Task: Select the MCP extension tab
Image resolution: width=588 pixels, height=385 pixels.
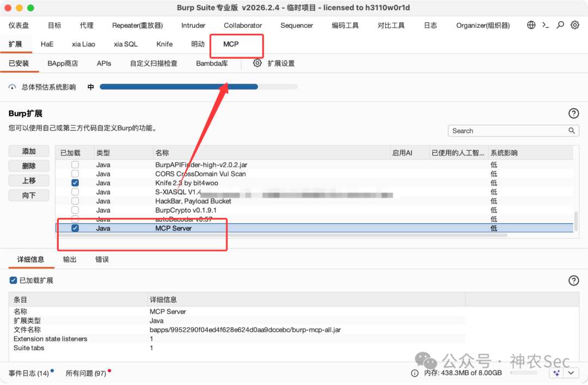Action: (231, 44)
